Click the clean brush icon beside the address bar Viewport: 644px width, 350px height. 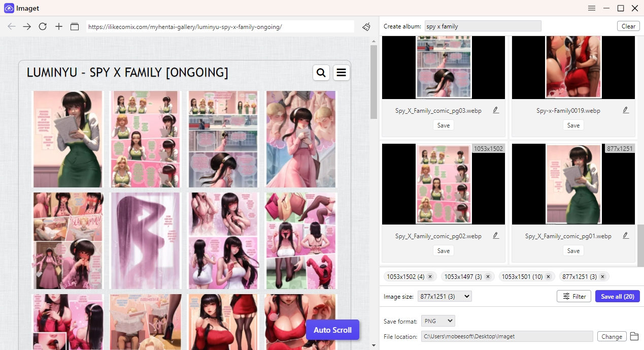(x=366, y=26)
